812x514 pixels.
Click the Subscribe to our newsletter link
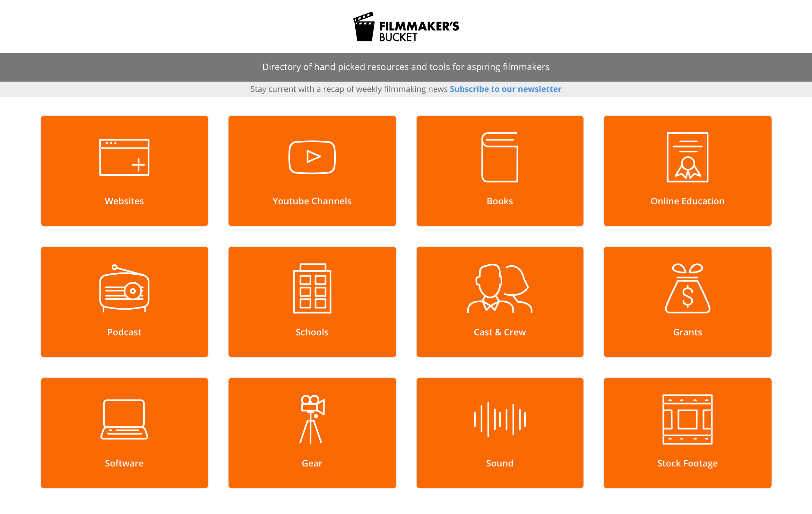pos(505,89)
